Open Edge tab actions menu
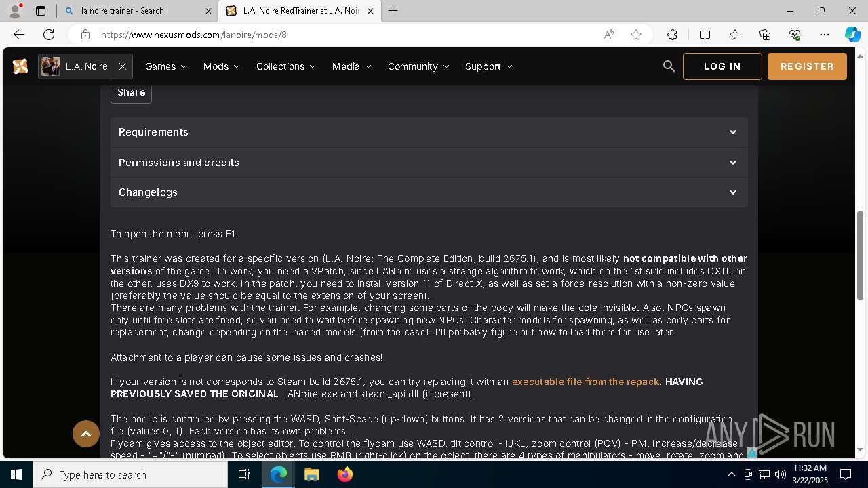Viewport: 868px width, 488px height. [x=41, y=11]
